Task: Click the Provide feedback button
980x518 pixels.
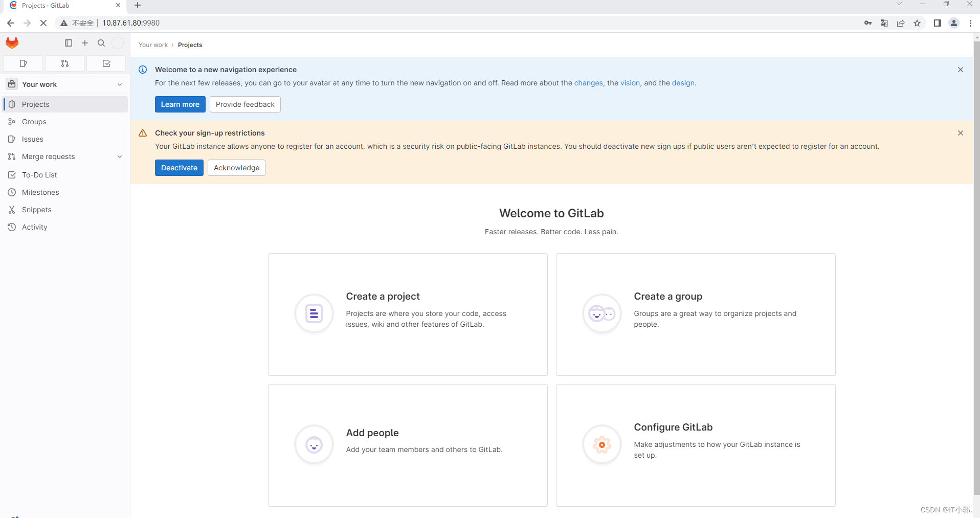Action: point(245,104)
